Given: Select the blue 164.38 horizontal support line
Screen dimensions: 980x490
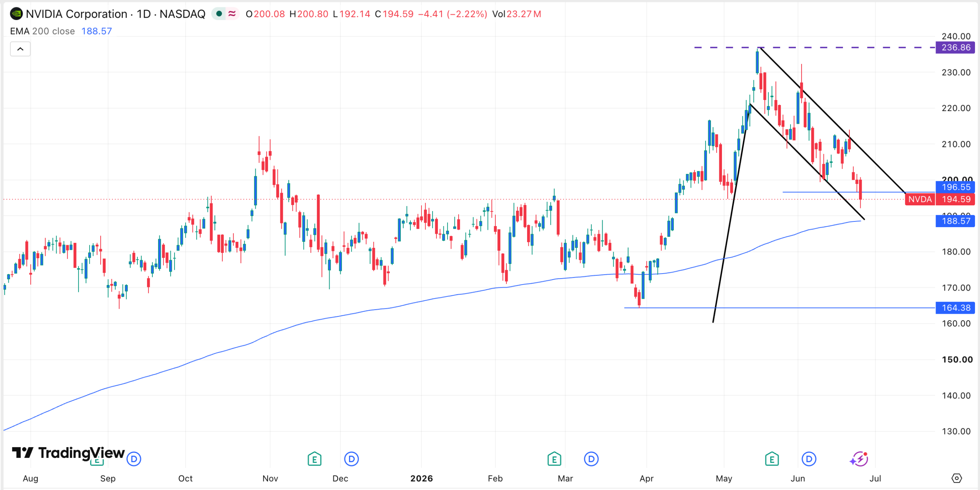Looking at the screenshot, I should (779, 308).
